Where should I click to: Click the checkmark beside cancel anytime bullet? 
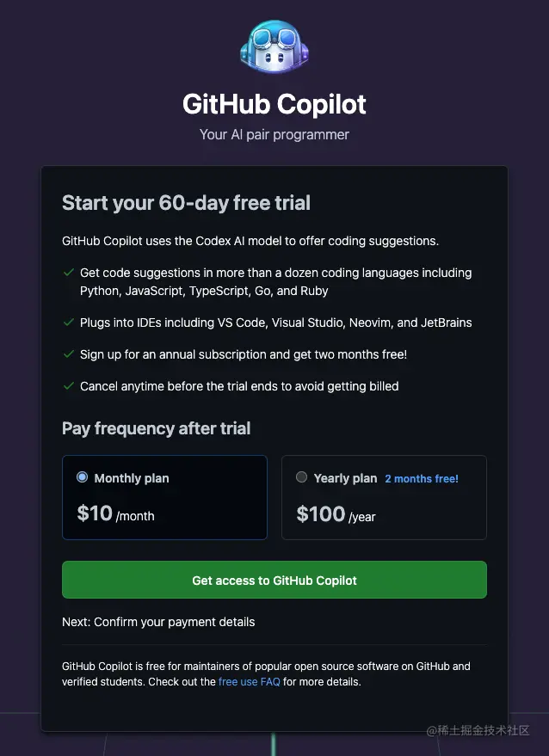(x=69, y=385)
